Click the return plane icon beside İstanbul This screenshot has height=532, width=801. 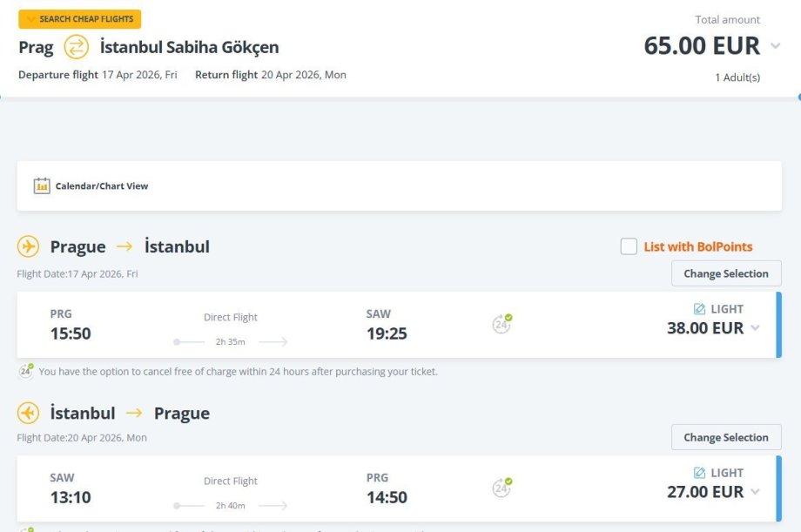(x=29, y=413)
